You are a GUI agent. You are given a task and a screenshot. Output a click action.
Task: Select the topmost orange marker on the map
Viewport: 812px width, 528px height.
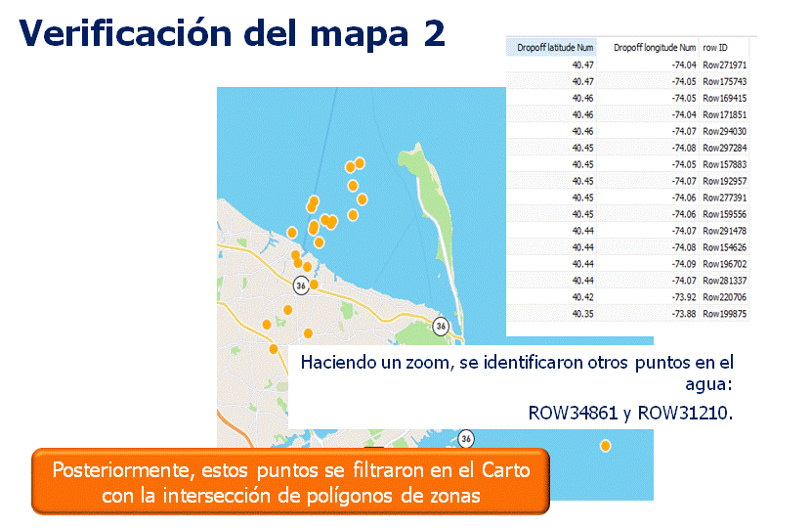click(x=360, y=162)
